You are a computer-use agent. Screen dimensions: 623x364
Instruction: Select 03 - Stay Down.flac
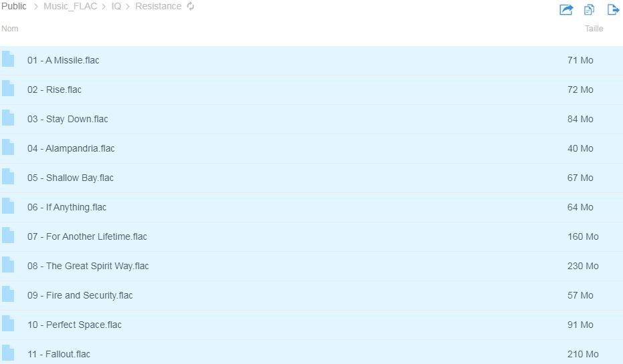(68, 119)
